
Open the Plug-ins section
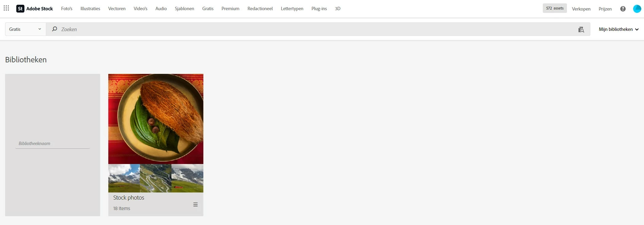319,9
